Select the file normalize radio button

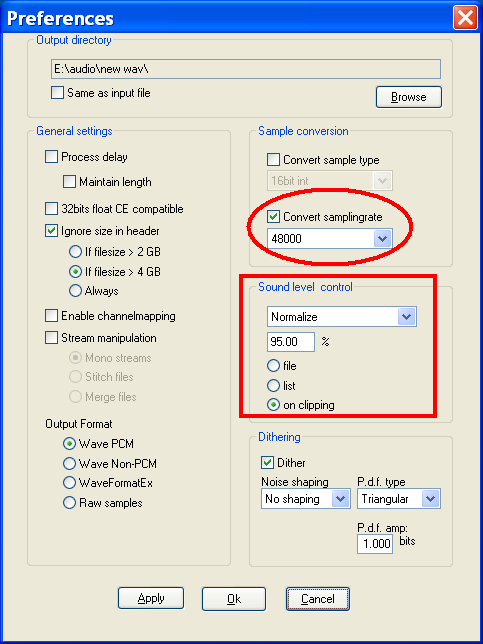pyautogui.click(x=273, y=366)
